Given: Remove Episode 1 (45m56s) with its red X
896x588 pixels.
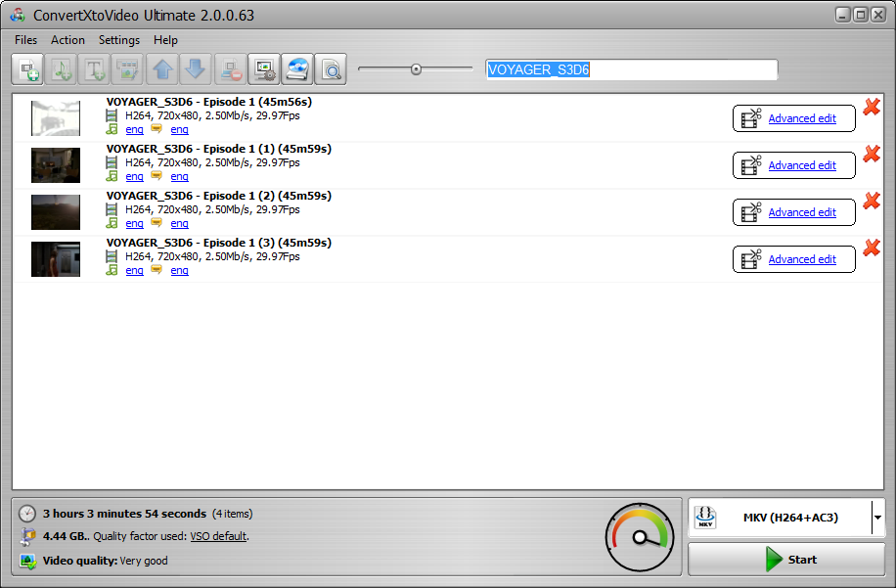Looking at the screenshot, I should (x=872, y=107).
